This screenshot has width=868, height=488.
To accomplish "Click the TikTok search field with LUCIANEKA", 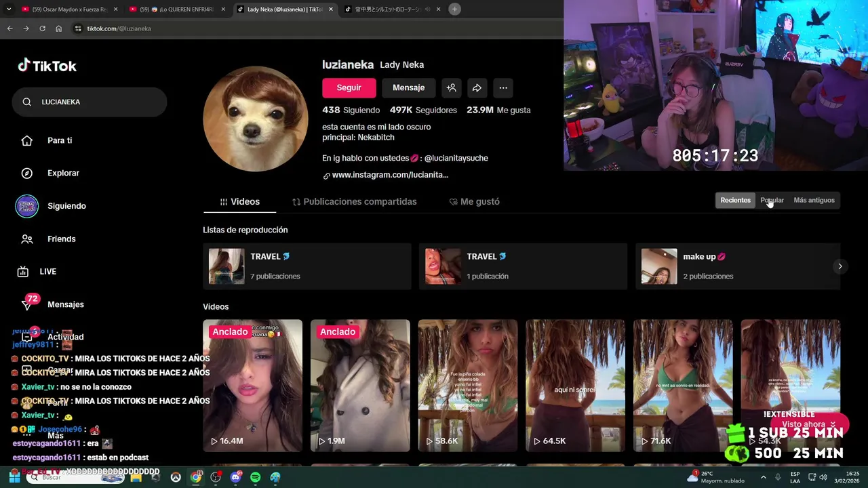I will click(x=90, y=102).
